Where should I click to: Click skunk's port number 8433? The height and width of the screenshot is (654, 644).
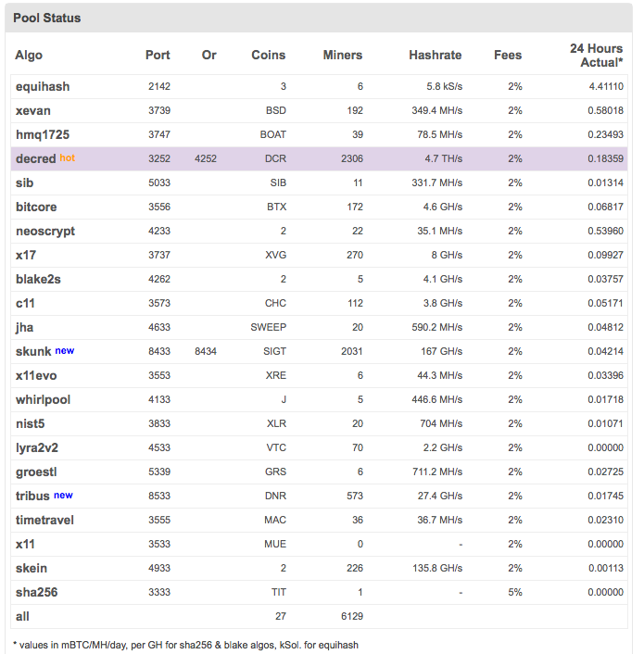coord(158,351)
